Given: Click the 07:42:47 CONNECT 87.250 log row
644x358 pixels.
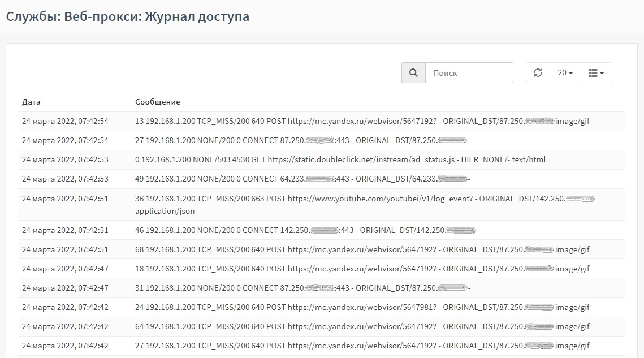Looking at the screenshot, I should pyautogui.click(x=322, y=288).
